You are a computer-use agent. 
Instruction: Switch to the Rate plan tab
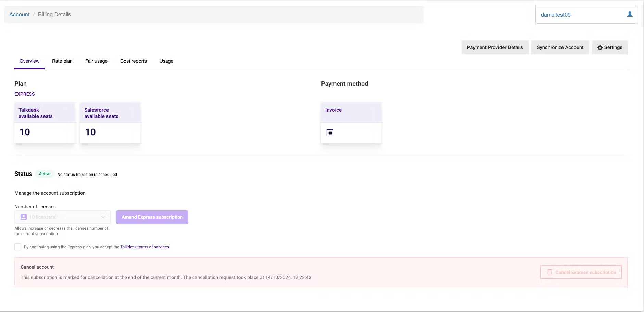(62, 61)
